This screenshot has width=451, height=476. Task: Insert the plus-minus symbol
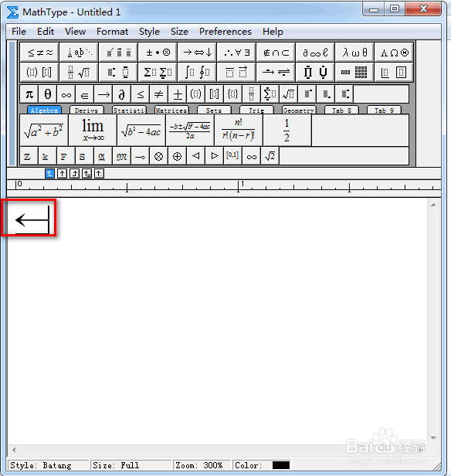point(178,94)
